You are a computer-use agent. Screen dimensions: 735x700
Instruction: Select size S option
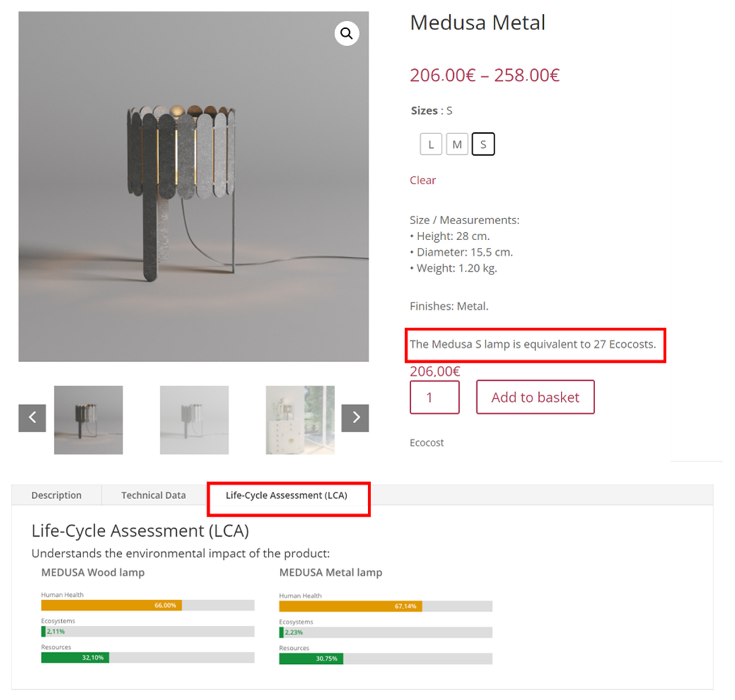point(483,144)
